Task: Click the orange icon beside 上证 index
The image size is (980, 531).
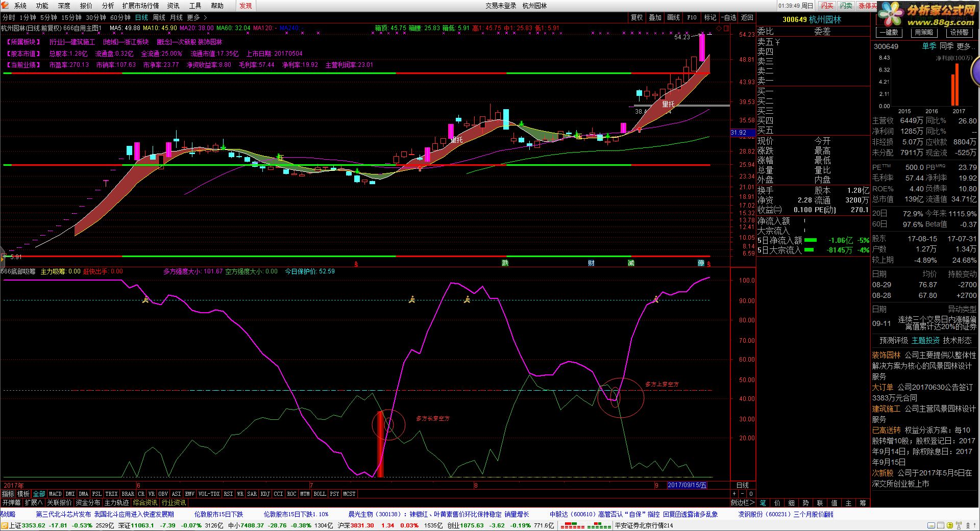Action: 5,525
